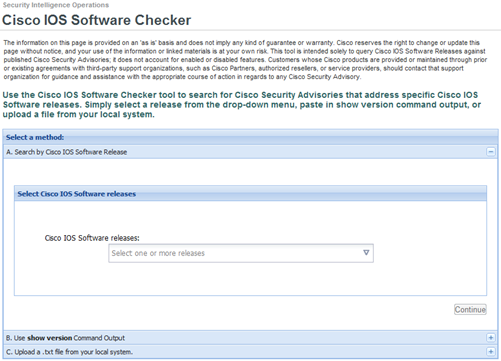
Task: Click 'Select Cisco IOS Software releases' panel header
Action: (250, 194)
